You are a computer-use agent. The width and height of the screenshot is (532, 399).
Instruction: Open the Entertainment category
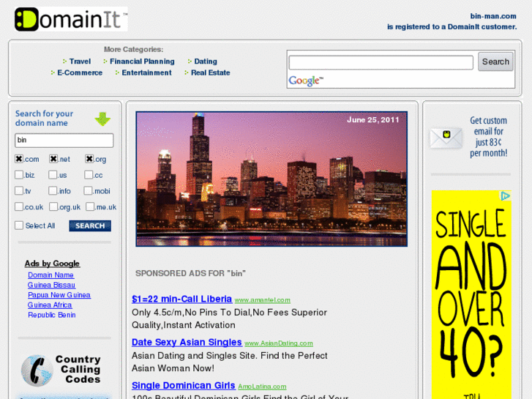click(x=146, y=72)
